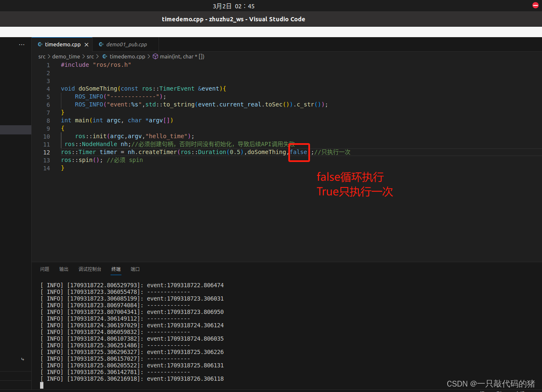Viewport: 542px width, 392px height.
Task: Click the C++ icon in the breadcrumb
Action: pos(105,56)
